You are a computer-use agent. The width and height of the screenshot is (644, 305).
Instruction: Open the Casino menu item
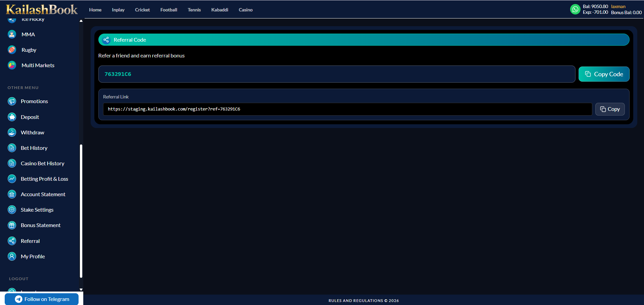[x=245, y=10]
